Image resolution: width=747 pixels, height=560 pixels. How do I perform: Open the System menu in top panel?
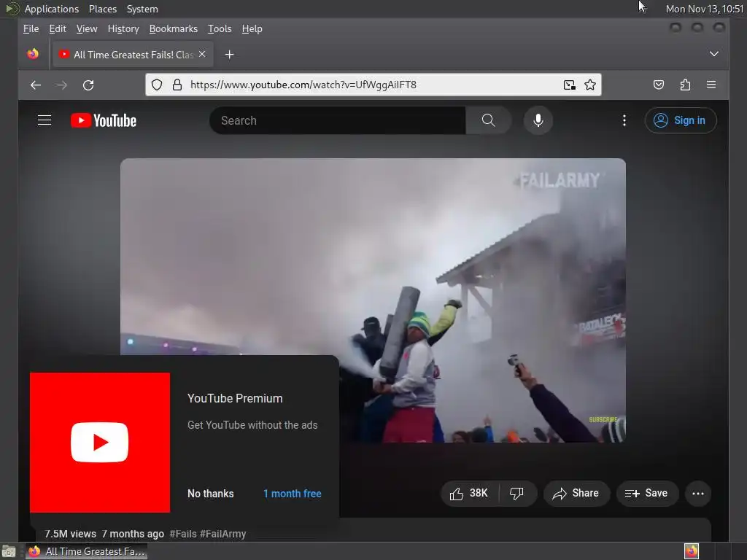(142, 9)
